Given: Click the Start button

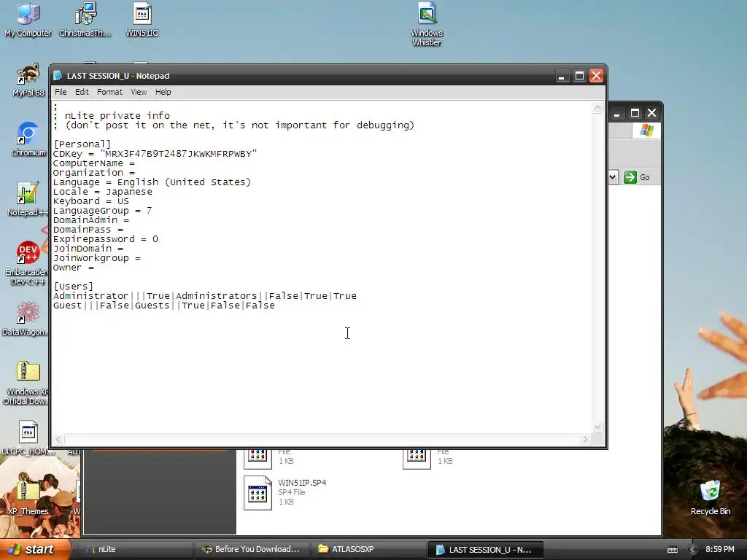Looking at the screenshot, I should pos(35,549).
